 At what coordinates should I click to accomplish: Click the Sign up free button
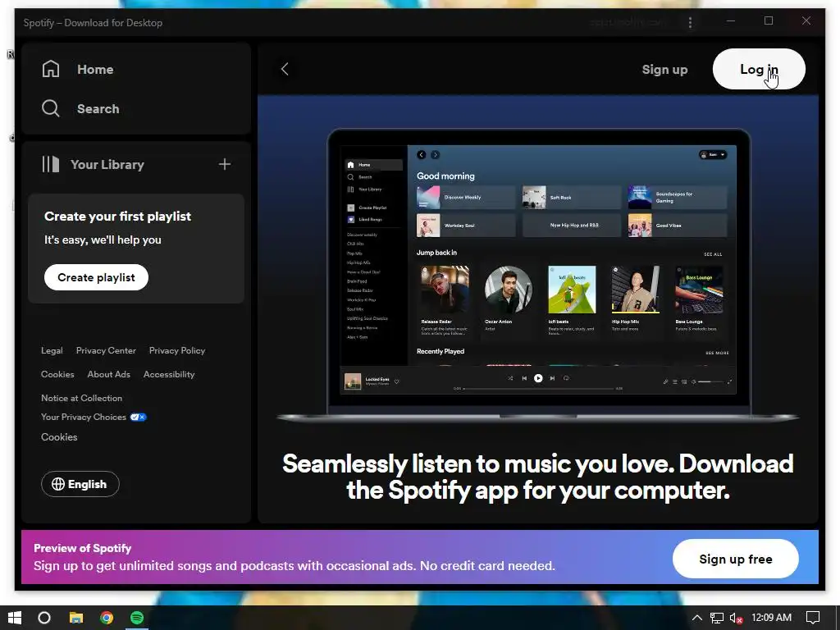[x=736, y=559]
